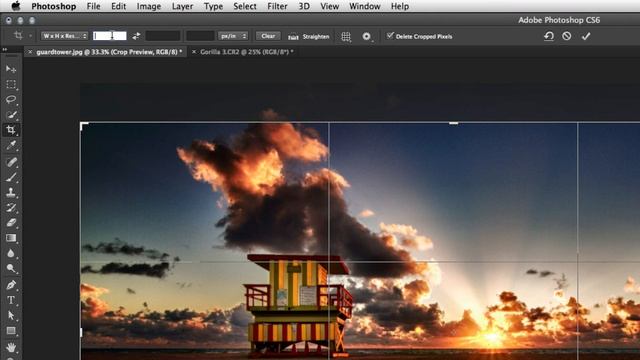The height and width of the screenshot is (360, 640).
Task: Commit the crop with the checkmark
Action: (586, 36)
